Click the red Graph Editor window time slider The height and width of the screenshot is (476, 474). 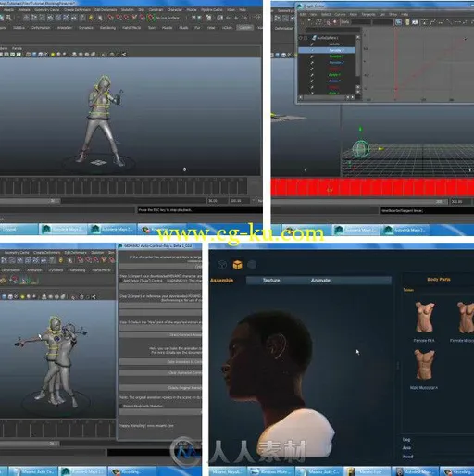372,187
